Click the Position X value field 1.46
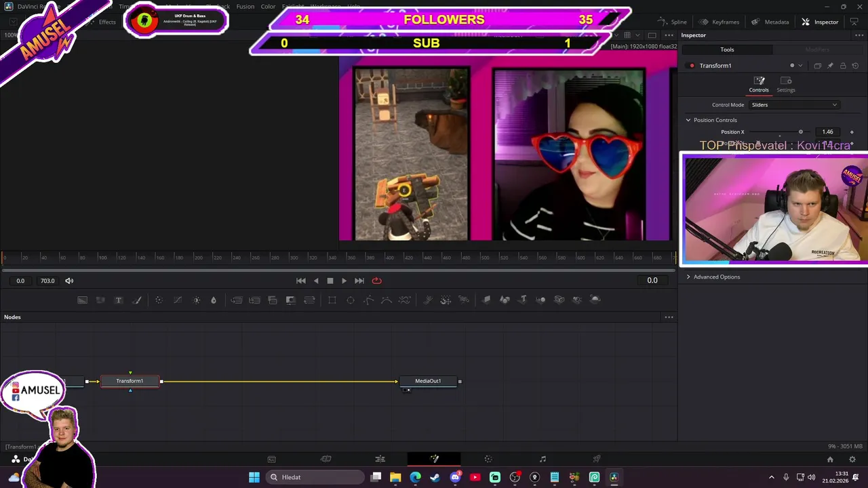 click(827, 132)
